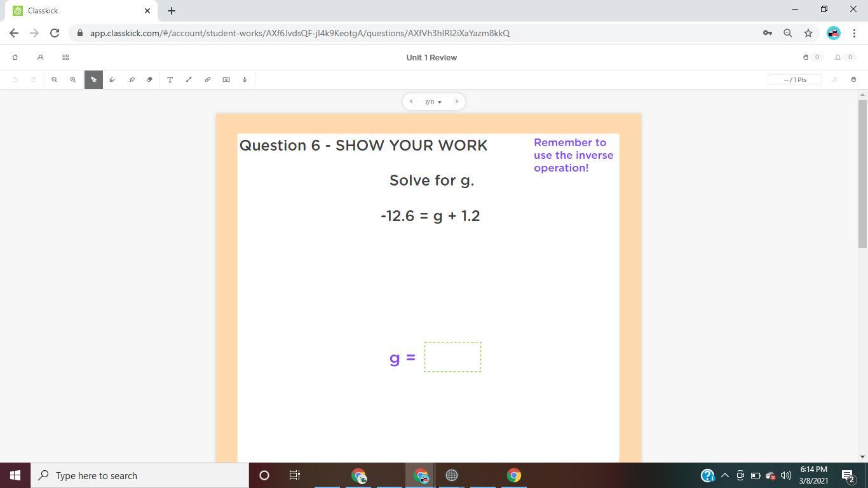Click the Undo arrow
This screenshot has width=868, height=488.
click(x=16, y=79)
